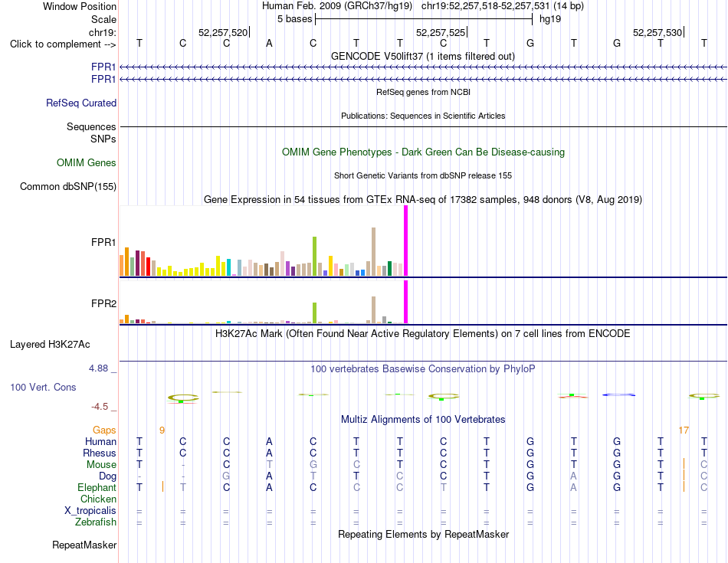
Task: Click the 'Click to complement -->' label
Action: [63, 44]
